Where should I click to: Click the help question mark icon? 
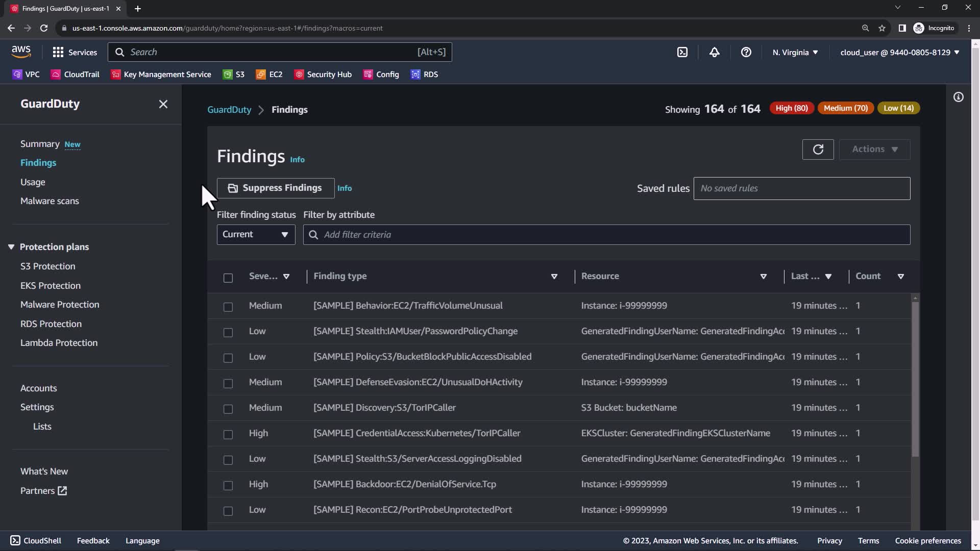click(746, 52)
